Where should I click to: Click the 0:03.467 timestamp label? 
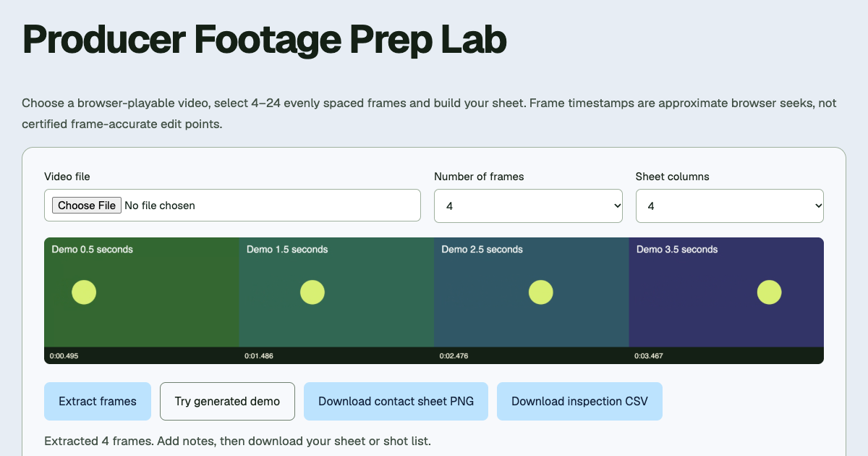[x=649, y=356]
